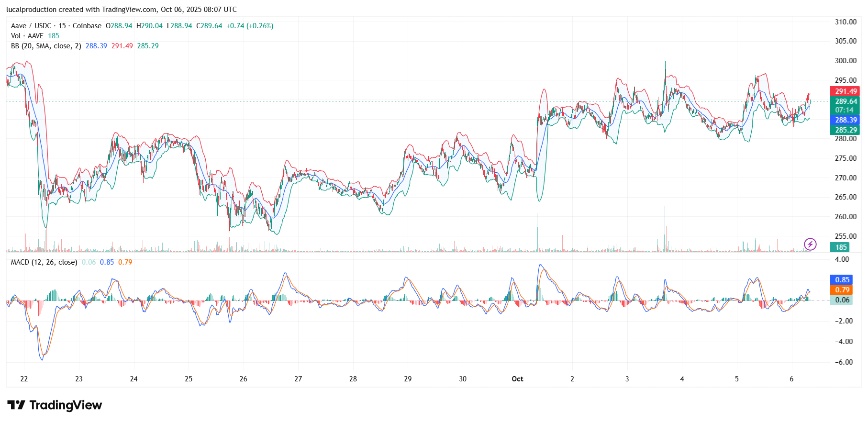Open the MACD (12, 26, close) legend
Image resolution: width=868 pixels, height=423 pixels.
(44, 262)
